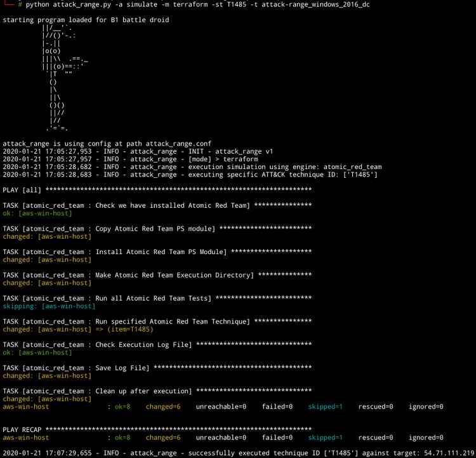Select the 'starting program loaded' message line

pyautogui.click(x=86, y=20)
